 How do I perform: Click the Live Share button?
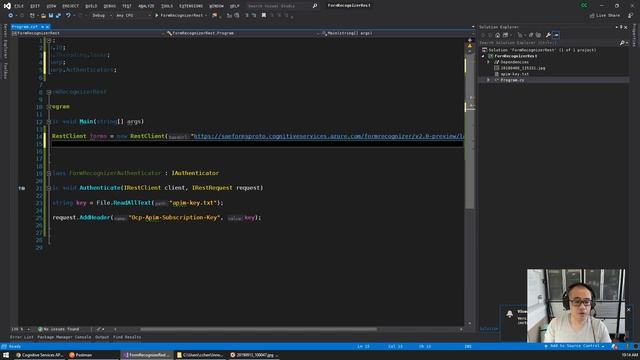(x=605, y=16)
